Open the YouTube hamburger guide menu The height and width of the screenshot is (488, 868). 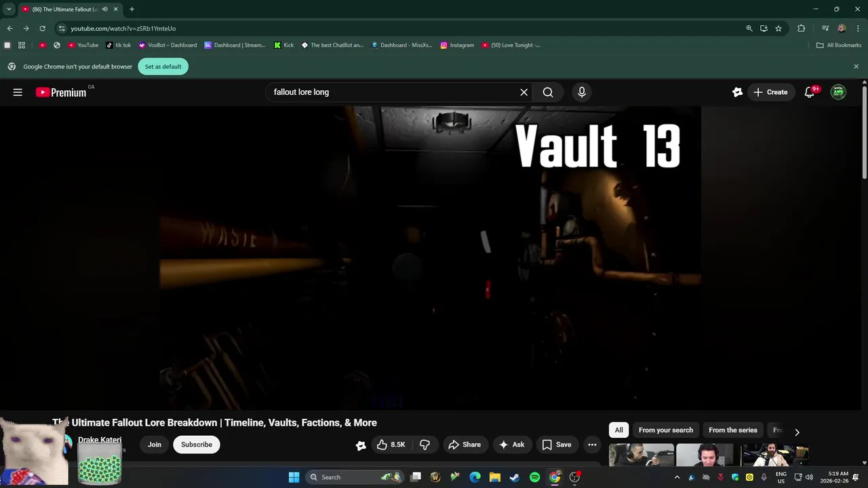click(18, 92)
